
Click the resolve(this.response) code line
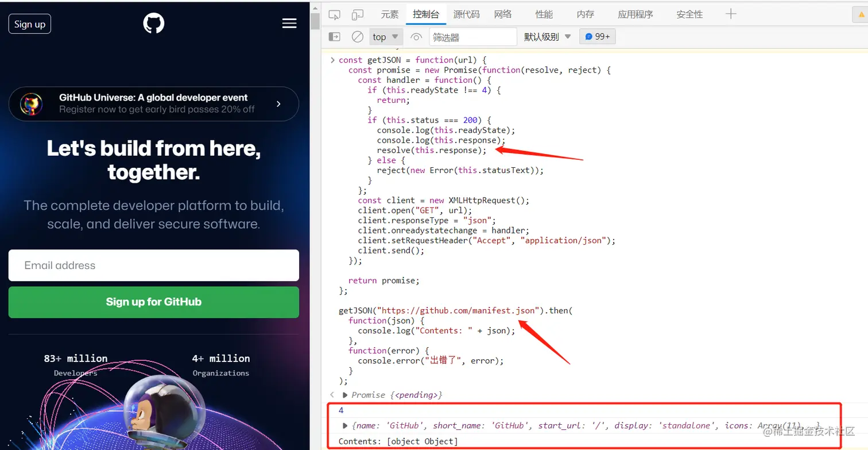click(x=432, y=150)
